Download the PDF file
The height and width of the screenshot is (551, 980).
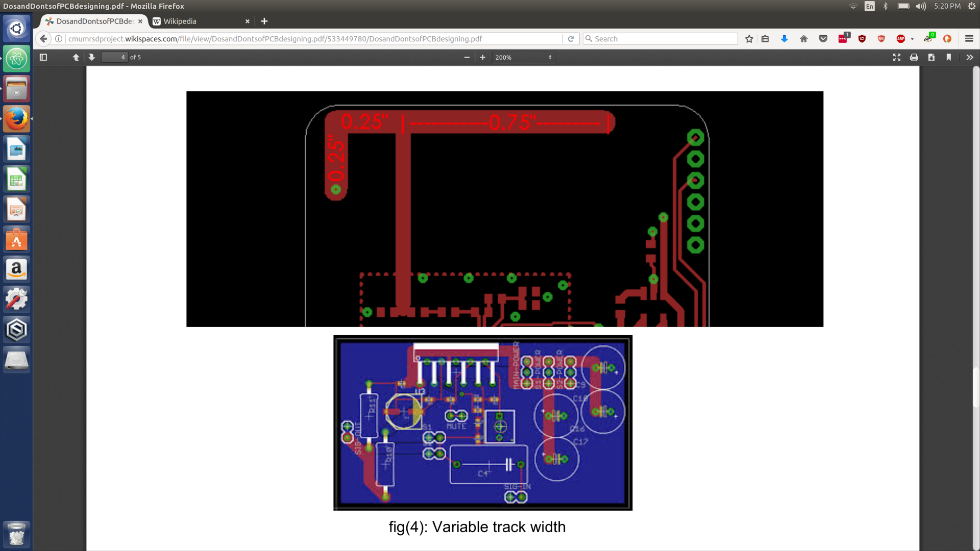click(932, 57)
